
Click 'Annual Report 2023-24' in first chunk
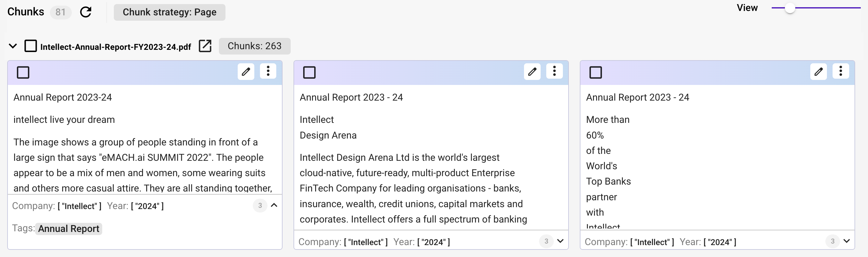click(x=63, y=97)
